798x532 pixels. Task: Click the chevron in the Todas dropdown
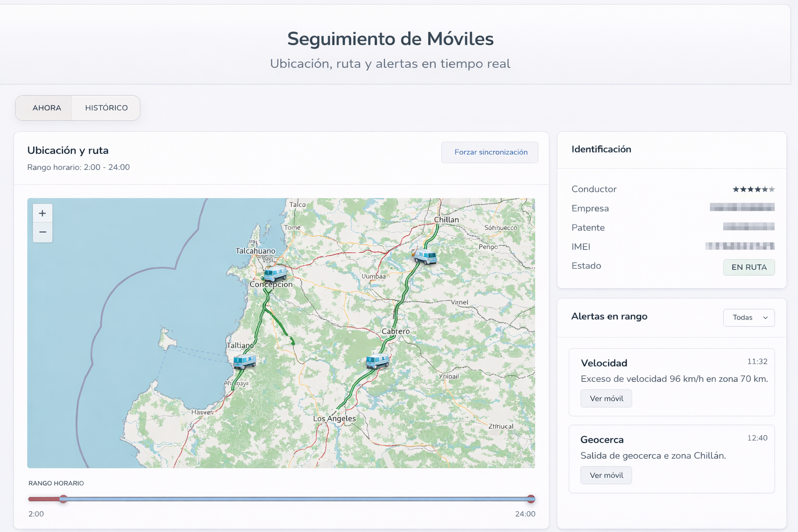click(x=765, y=318)
